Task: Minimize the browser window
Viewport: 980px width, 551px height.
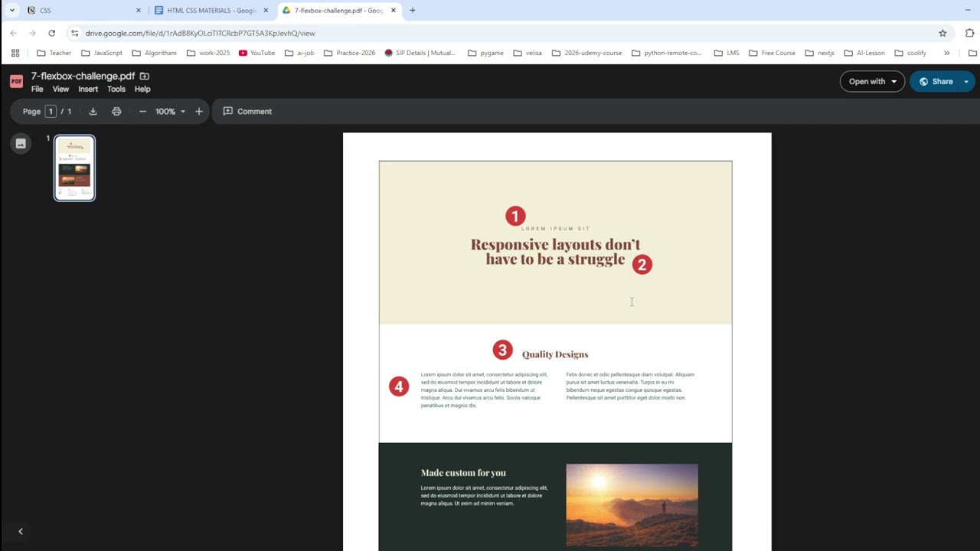Action: (x=968, y=10)
